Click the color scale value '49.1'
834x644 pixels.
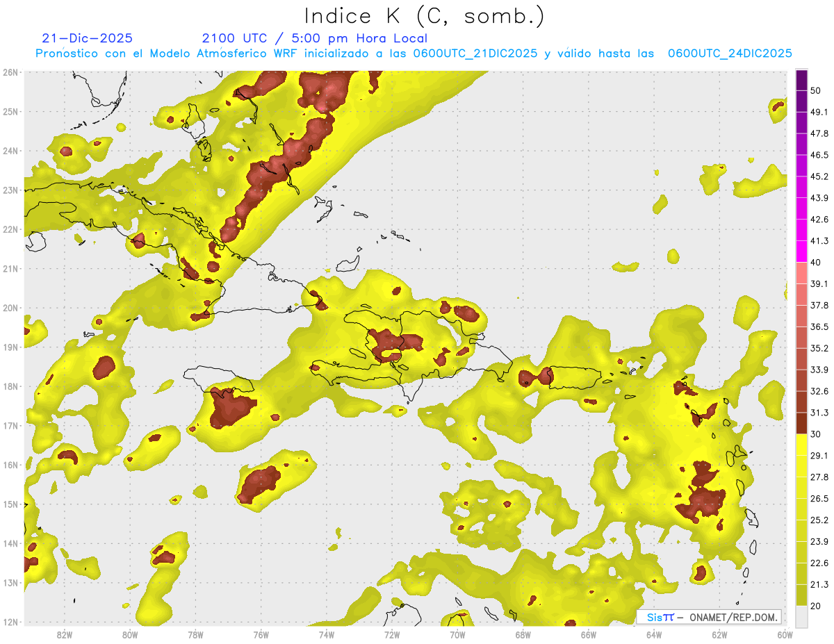tap(819, 112)
